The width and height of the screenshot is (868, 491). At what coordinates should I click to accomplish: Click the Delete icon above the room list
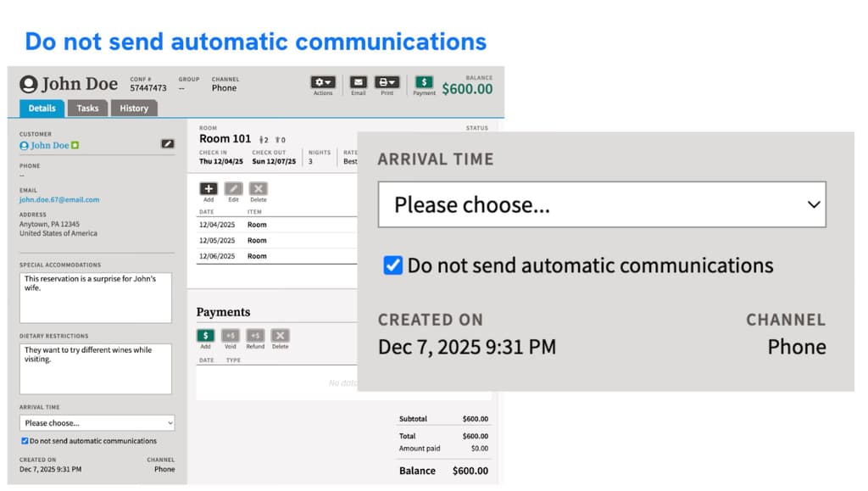pos(258,188)
